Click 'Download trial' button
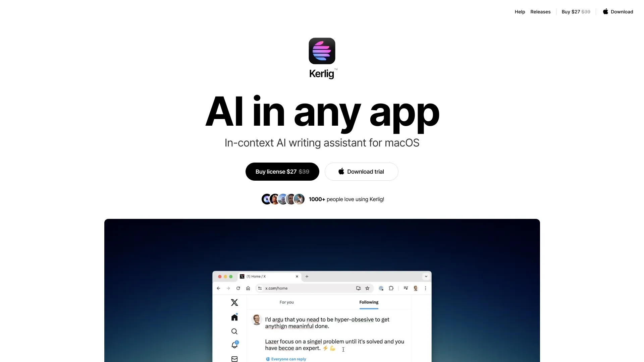644x362 pixels. [x=361, y=172]
